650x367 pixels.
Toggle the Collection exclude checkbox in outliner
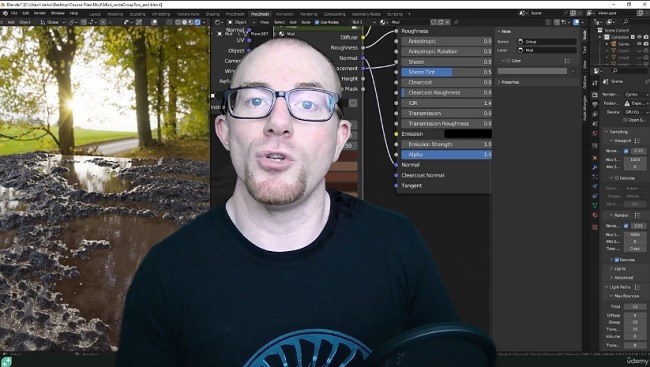[633, 37]
